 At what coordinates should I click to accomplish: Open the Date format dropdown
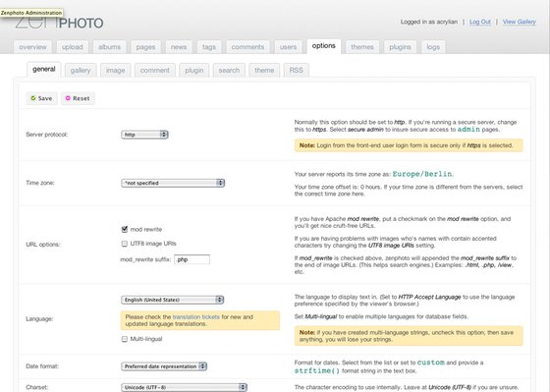pyautogui.click(x=164, y=366)
